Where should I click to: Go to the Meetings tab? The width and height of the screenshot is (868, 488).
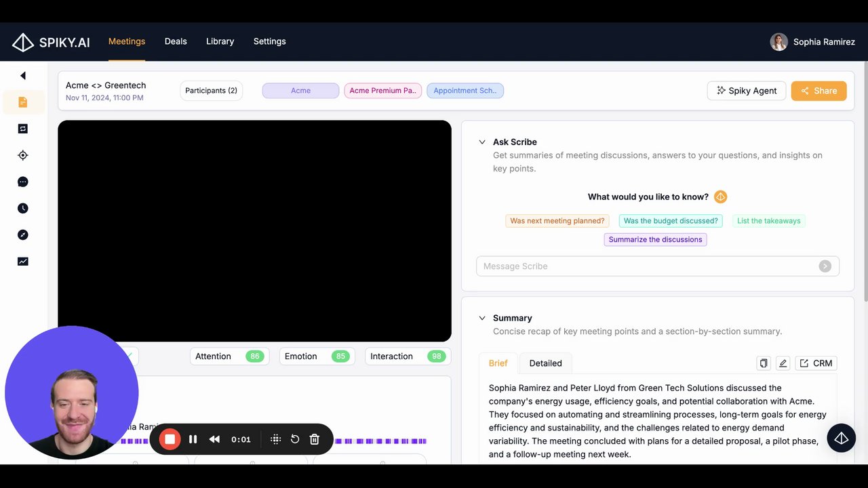coord(127,41)
